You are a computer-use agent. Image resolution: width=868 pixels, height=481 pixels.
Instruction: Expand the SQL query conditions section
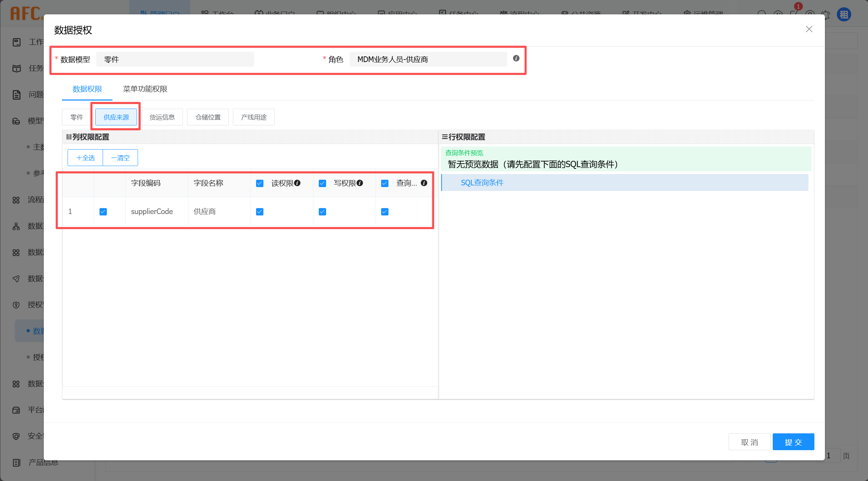[482, 183]
